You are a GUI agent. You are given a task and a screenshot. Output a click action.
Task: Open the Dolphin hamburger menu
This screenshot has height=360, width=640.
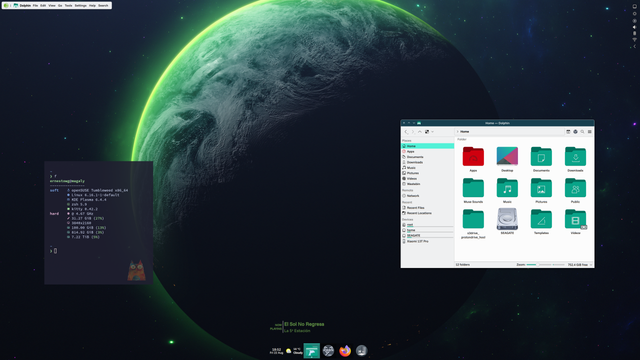pyautogui.click(x=589, y=132)
